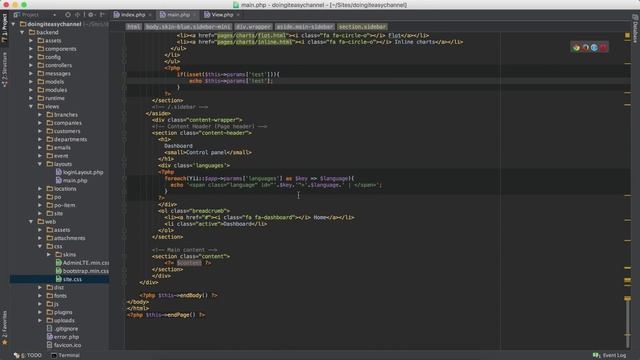Click scroll from source target icon

(68, 15)
